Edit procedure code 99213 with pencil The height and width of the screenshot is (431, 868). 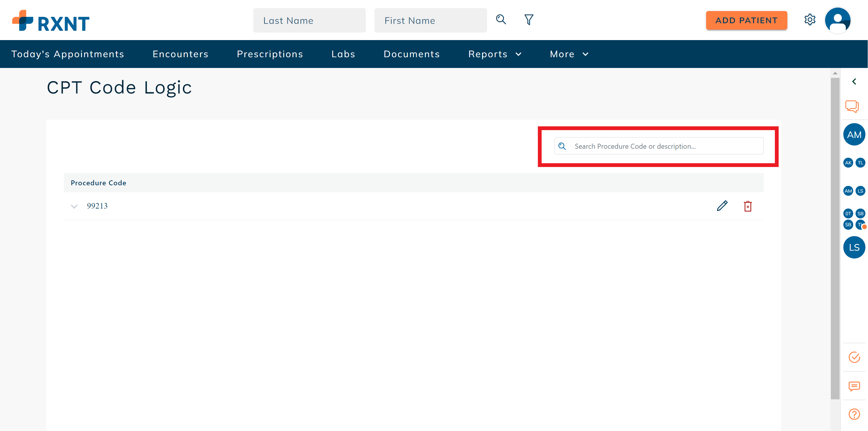point(722,206)
